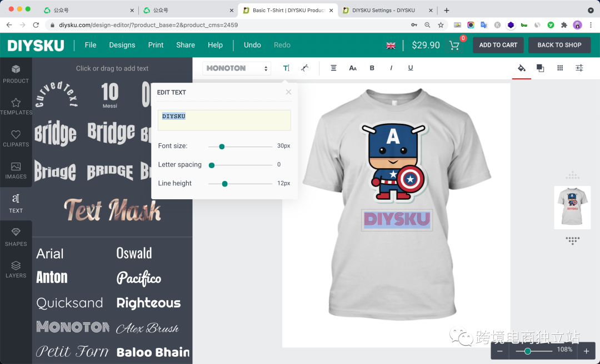Adjust the Line height slider
This screenshot has height=364, width=600.
click(224, 184)
